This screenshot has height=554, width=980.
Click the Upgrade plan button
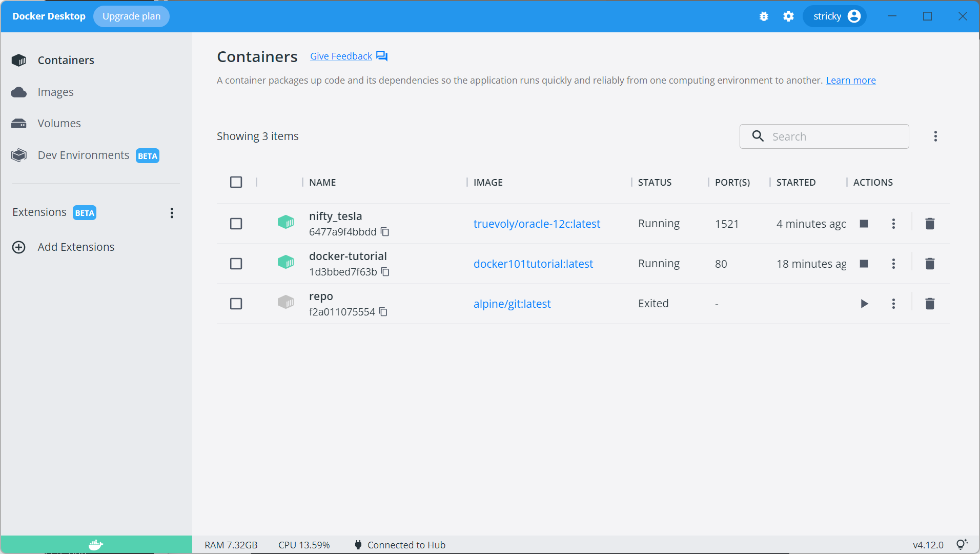point(131,16)
